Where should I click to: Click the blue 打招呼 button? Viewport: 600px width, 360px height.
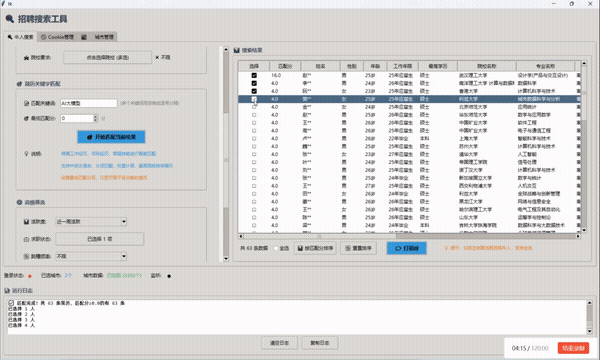pyautogui.click(x=406, y=248)
